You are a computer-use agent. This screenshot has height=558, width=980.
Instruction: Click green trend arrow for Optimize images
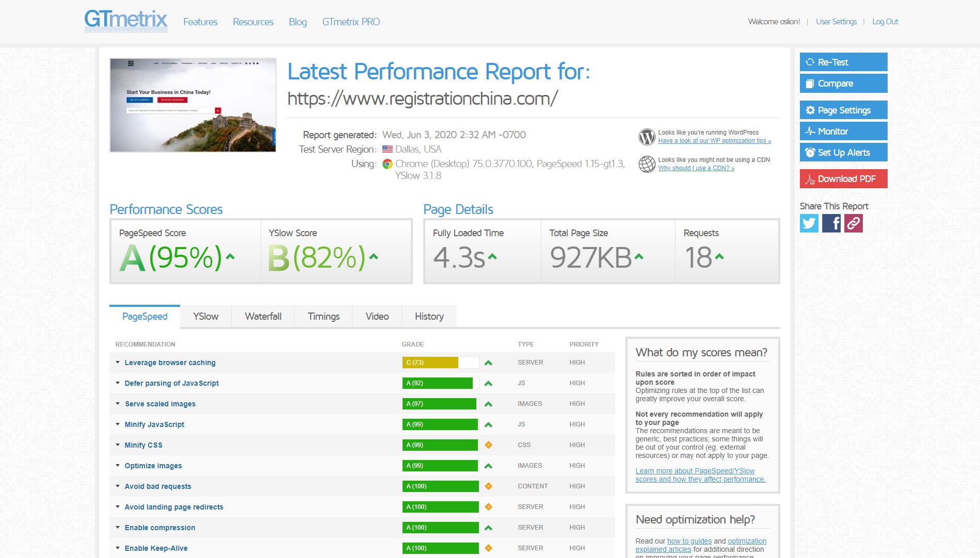click(488, 466)
